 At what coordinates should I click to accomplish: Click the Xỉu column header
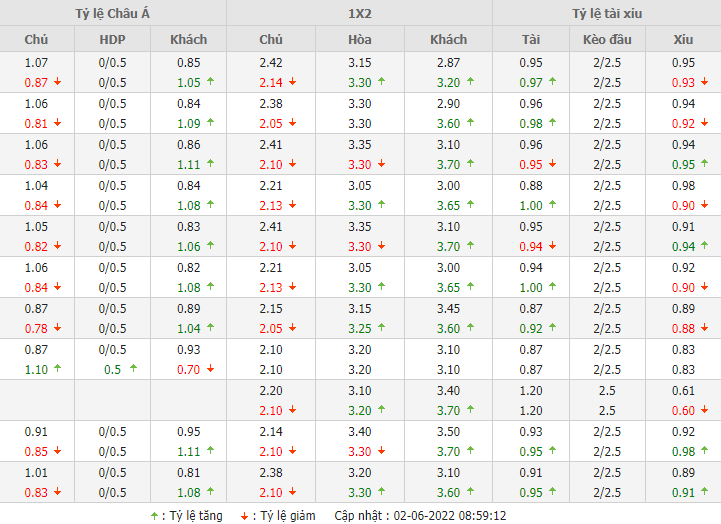pyautogui.click(x=683, y=40)
